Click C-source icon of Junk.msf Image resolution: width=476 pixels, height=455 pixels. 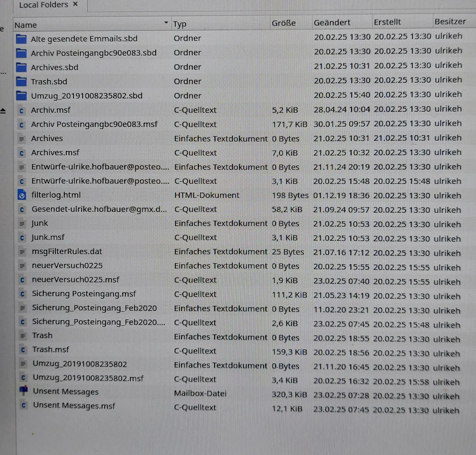22,238
